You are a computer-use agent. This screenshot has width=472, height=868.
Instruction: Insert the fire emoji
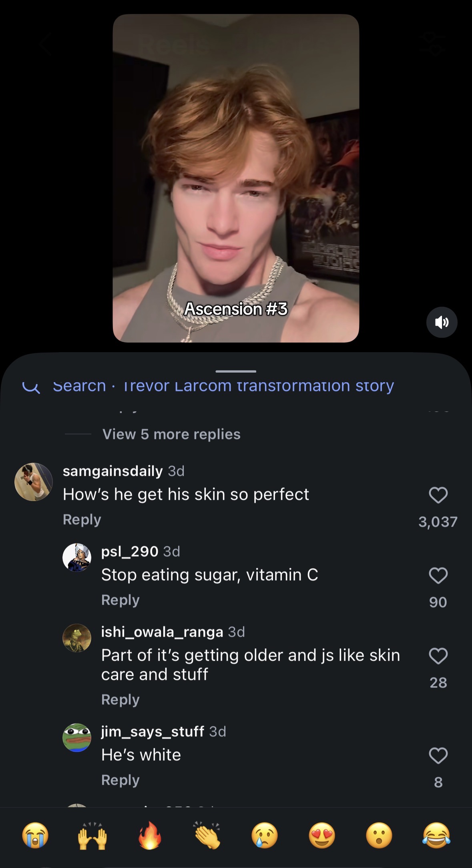(150, 836)
